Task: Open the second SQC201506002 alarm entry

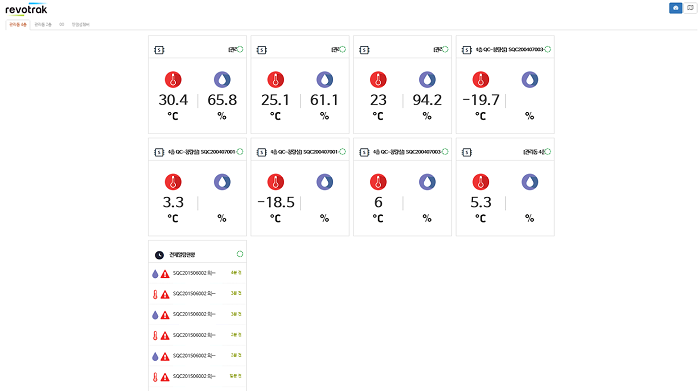Action: tap(197, 294)
